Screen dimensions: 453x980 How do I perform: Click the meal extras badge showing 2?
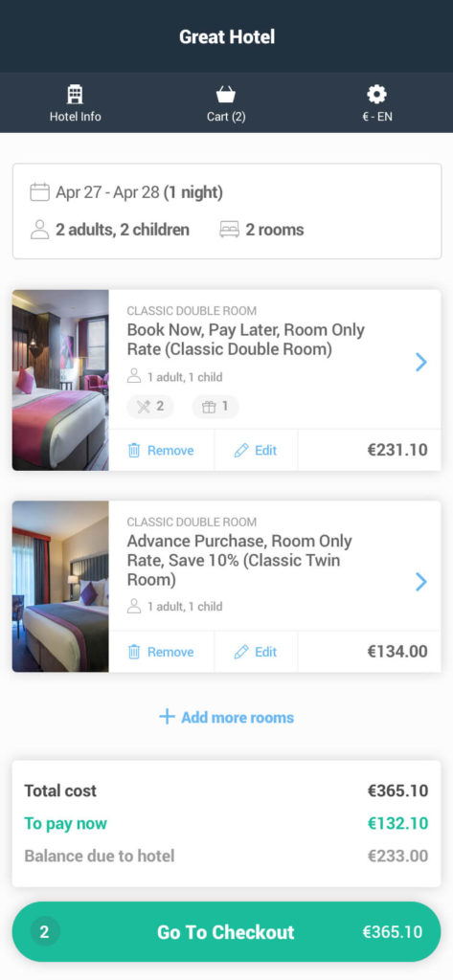(150, 407)
